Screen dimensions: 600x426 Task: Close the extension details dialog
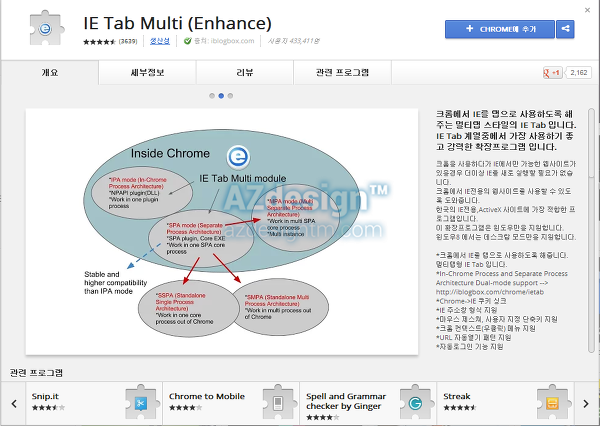[587, 10]
